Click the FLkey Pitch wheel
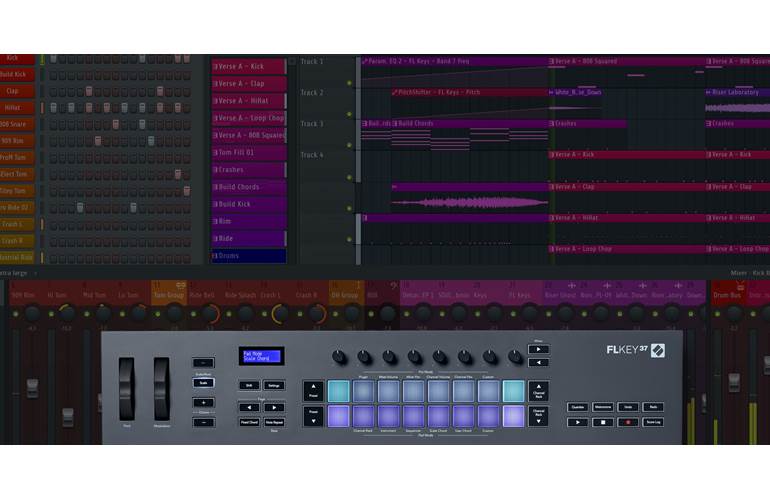Screen dimensions: 770x500 point(127,389)
